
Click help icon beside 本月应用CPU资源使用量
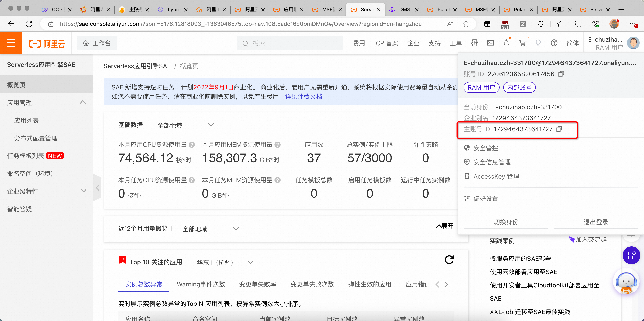[192, 145]
